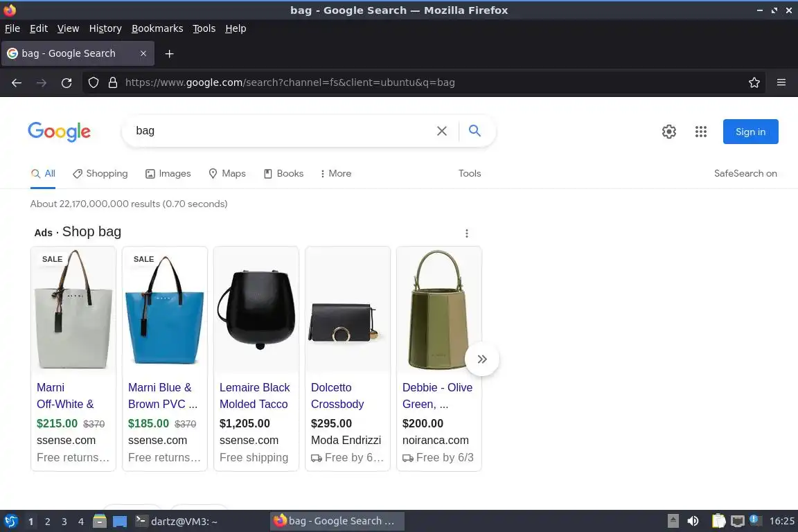Image resolution: width=798 pixels, height=532 pixels.
Task: Open Marni Blue & Brown PVC link
Action: point(162,396)
